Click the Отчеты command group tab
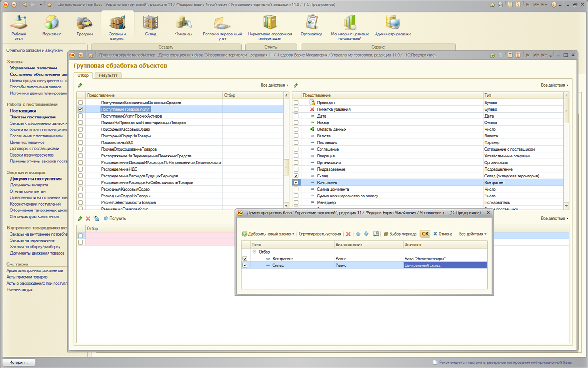This screenshot has height=368, width=588. tap(271, 47)
